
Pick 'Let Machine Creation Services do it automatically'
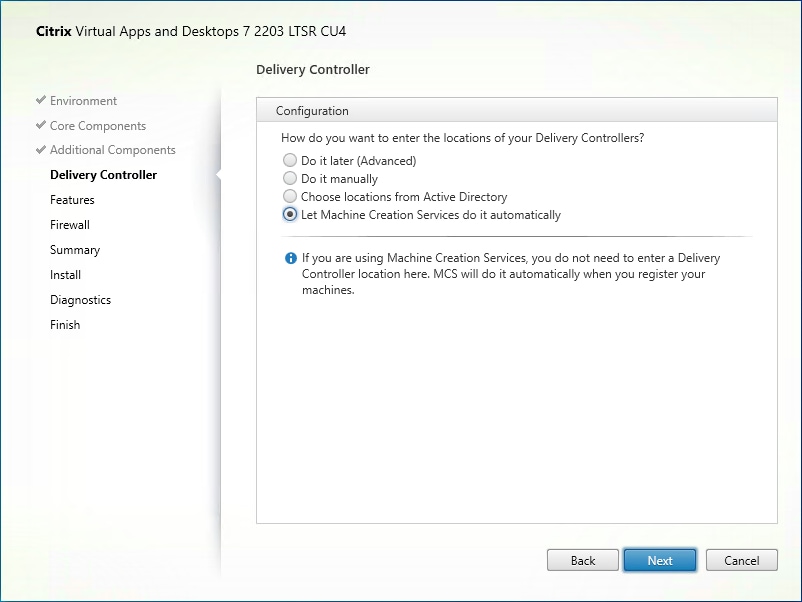pos(290,215)
